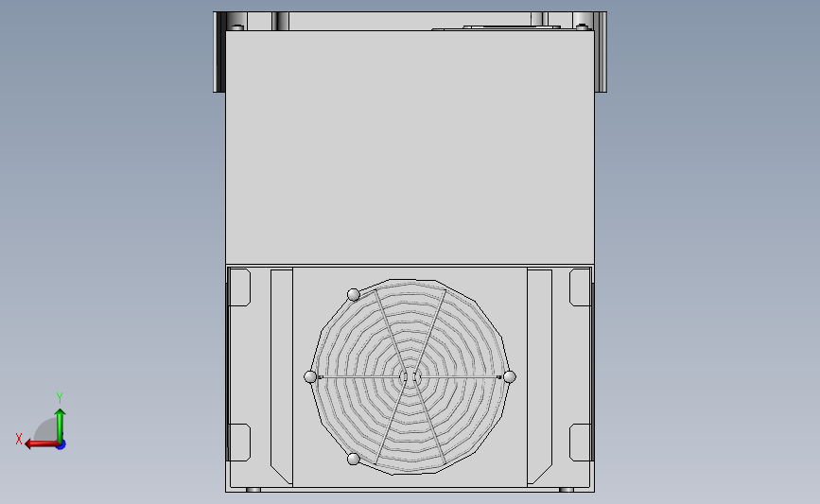Click the red X axis arrow of the triad
Viewport: 820px width, 504px height.
(x=41, y=444)
